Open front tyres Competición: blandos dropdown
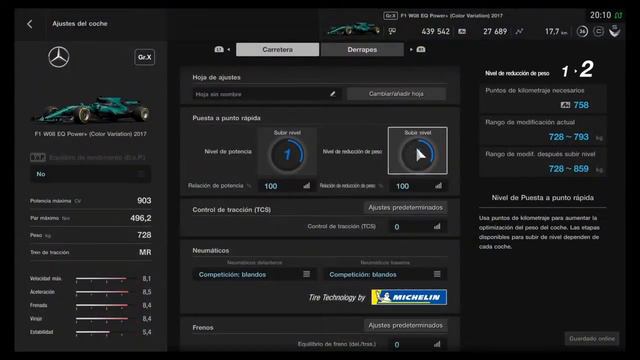The image size is (640, 360). pos(254,274)
